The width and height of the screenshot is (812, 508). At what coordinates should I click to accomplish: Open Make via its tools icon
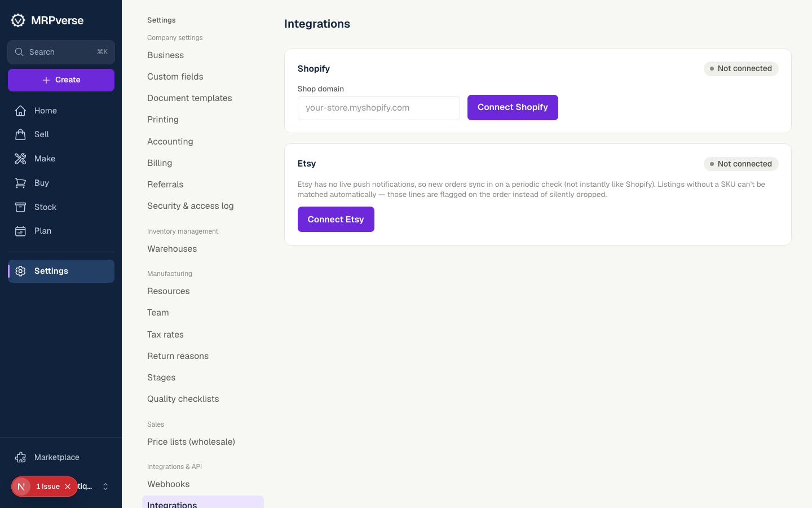[20, 159]
